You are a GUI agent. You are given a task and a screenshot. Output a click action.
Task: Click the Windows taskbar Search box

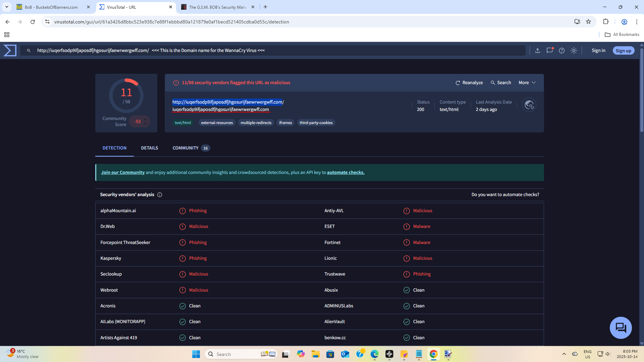tap(241, 354)
